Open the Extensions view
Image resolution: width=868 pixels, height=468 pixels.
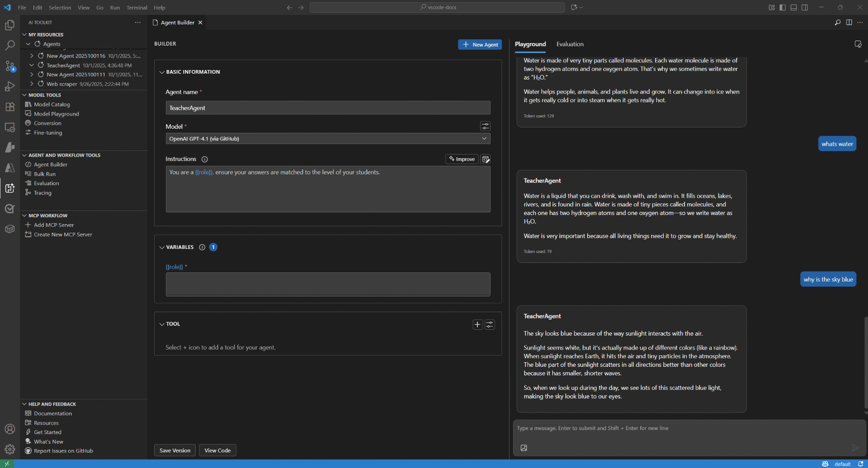point(9,107)
